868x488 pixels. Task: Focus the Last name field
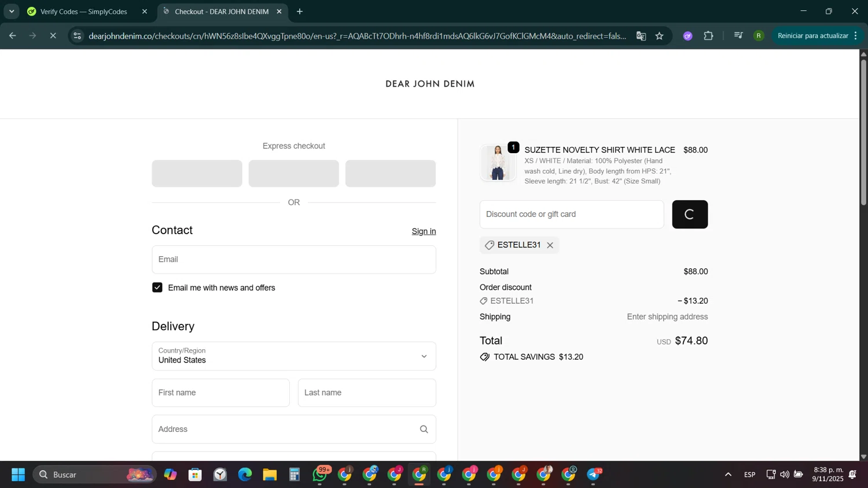(367, 393)
